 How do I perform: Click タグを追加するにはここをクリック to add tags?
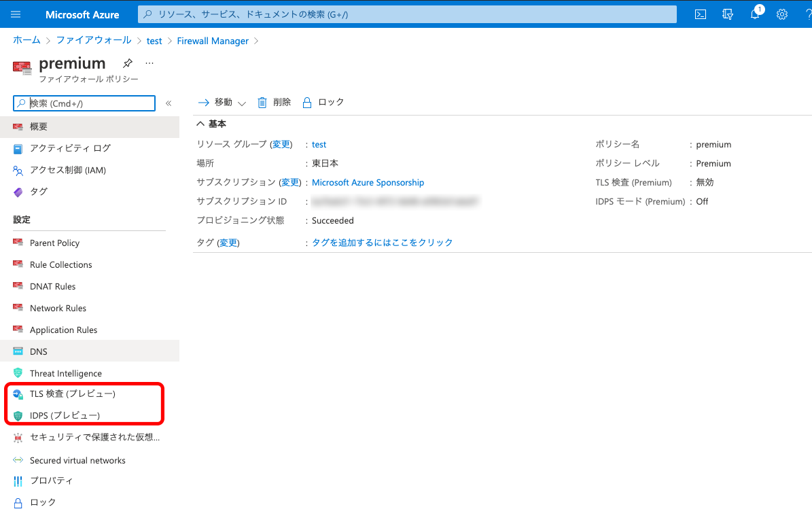coord(383,242)
